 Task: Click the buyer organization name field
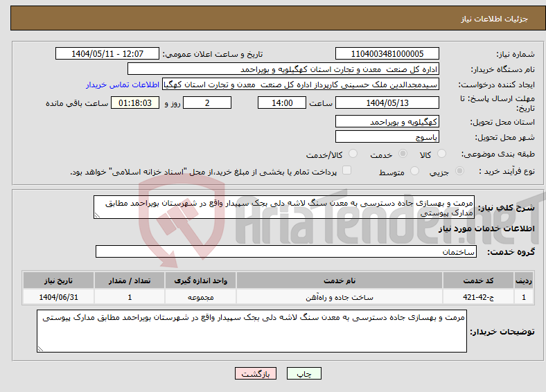(x=283, y=69)
